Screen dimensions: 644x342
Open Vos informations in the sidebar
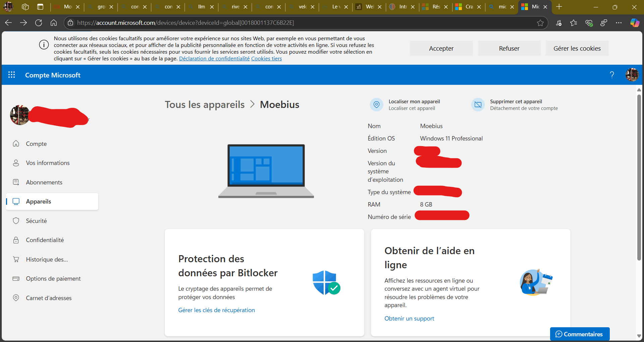(52, 163)
